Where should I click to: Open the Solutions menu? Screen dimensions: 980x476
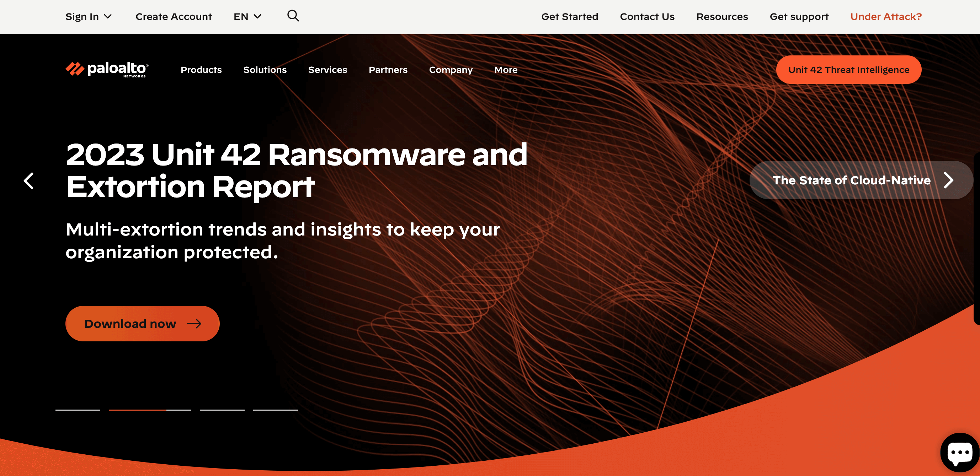pyautogui.click(x=265, y=70)
